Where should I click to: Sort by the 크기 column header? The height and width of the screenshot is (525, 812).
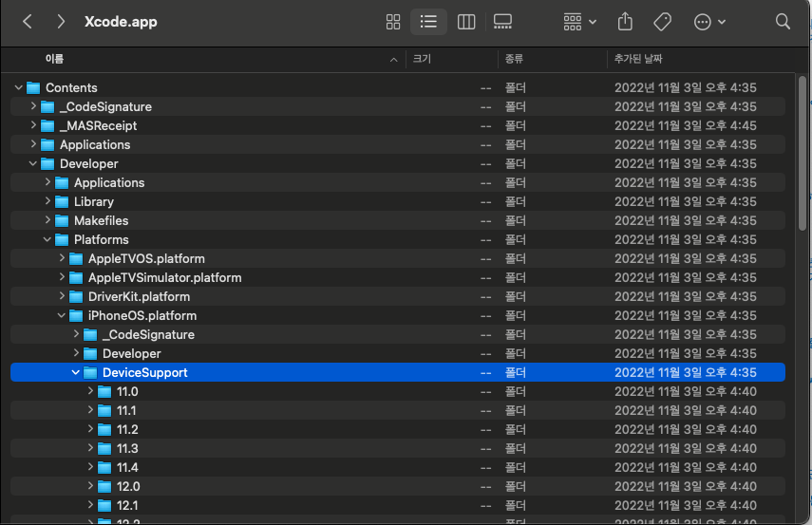[422, 59]
